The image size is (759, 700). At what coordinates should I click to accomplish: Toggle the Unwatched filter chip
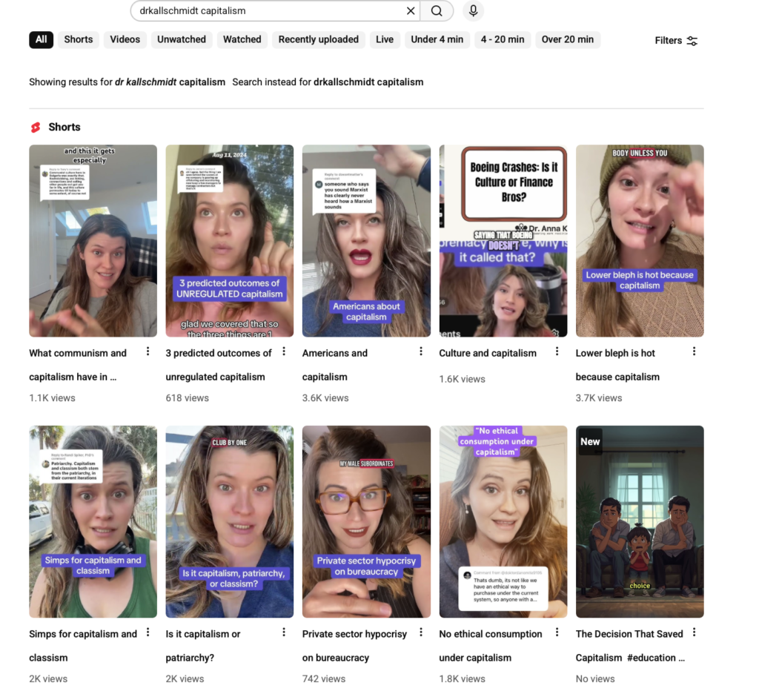[x=182, y=40]
